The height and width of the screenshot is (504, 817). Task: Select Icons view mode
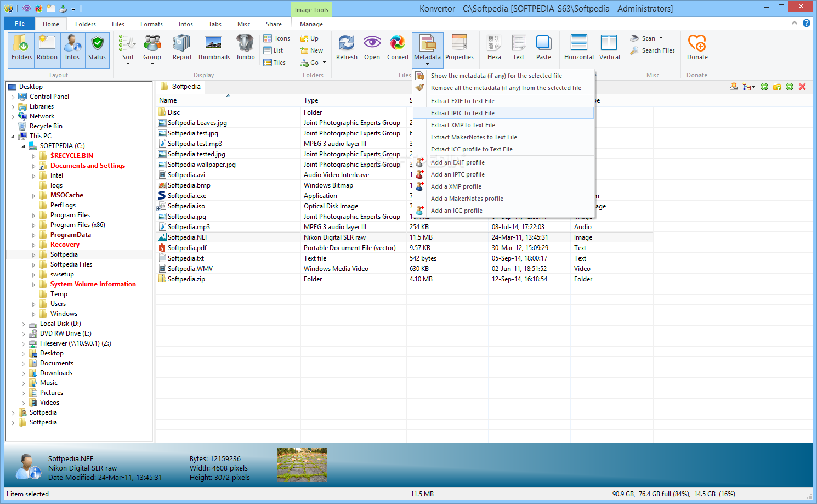coord(277,38)
